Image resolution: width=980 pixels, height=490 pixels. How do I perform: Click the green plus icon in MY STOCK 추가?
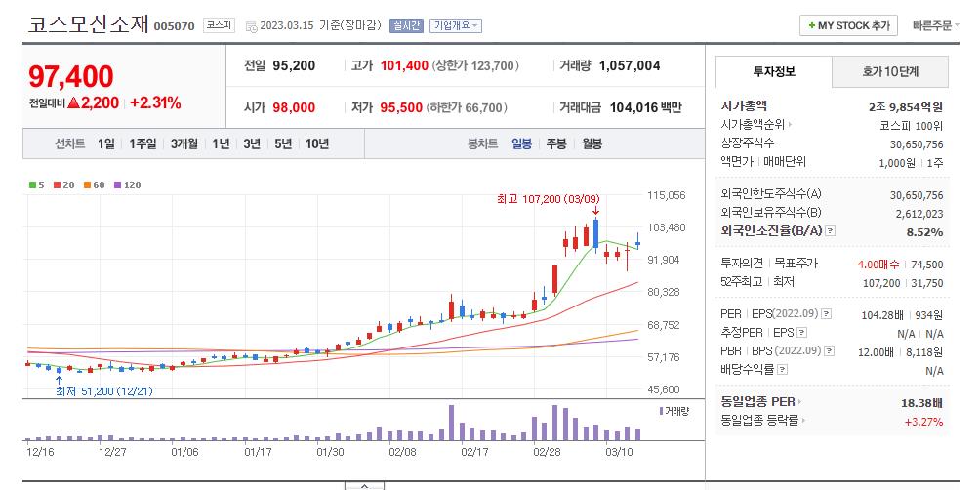tap(811, 26)
